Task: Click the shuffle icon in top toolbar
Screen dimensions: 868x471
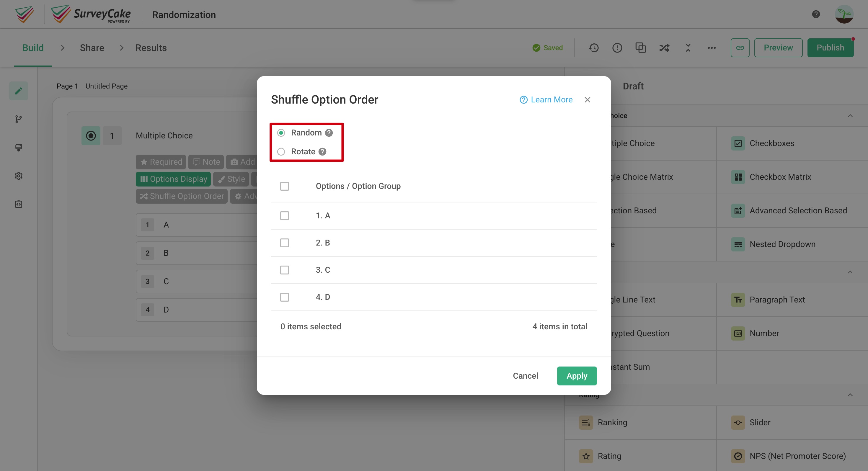Action: tap(664, 48)
